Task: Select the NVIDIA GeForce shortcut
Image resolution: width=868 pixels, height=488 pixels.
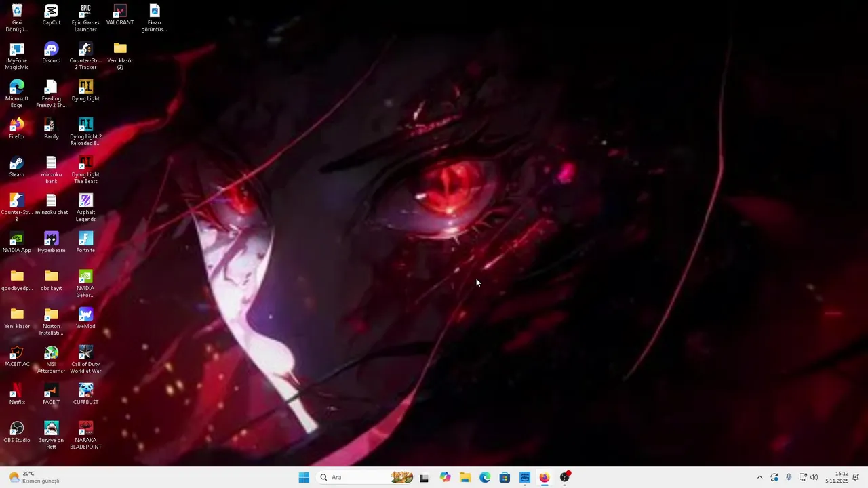Action: click(x=85, y=284)
